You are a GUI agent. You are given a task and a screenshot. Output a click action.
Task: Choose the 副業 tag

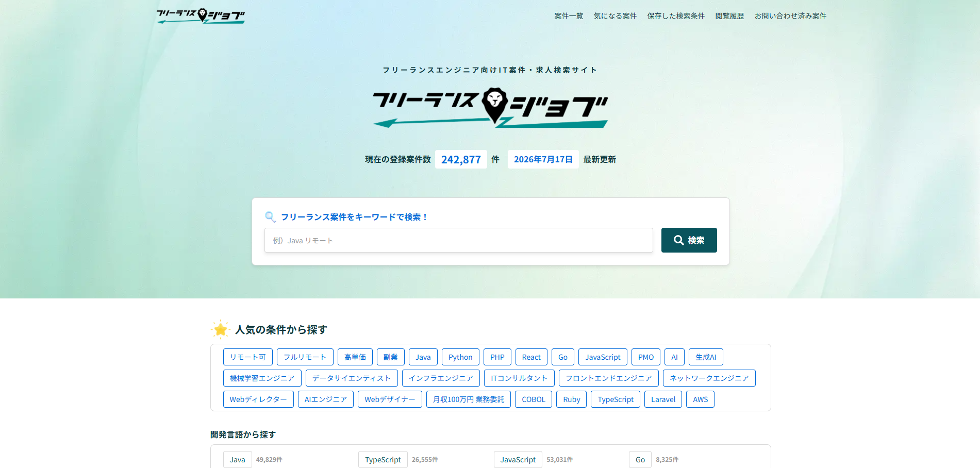pos(391,357)
